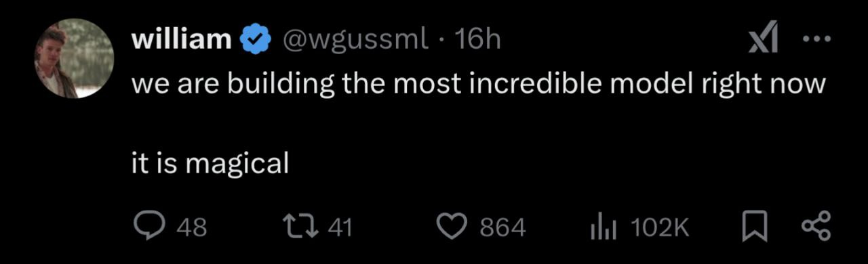Repost the tweet using the retweet icon
The width and height of the screenshot is (868, 264).
coord(302,226)
